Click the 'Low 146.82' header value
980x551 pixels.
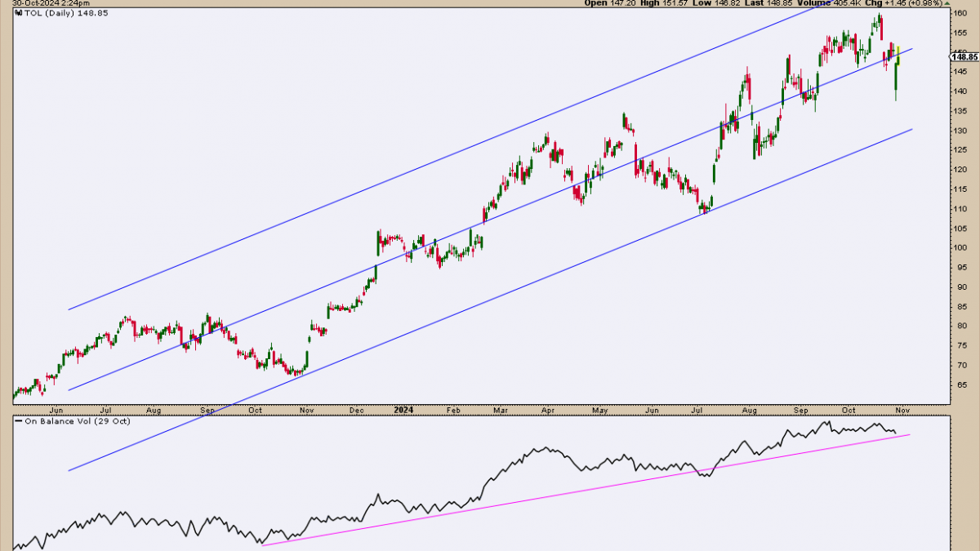coord(715,3)
